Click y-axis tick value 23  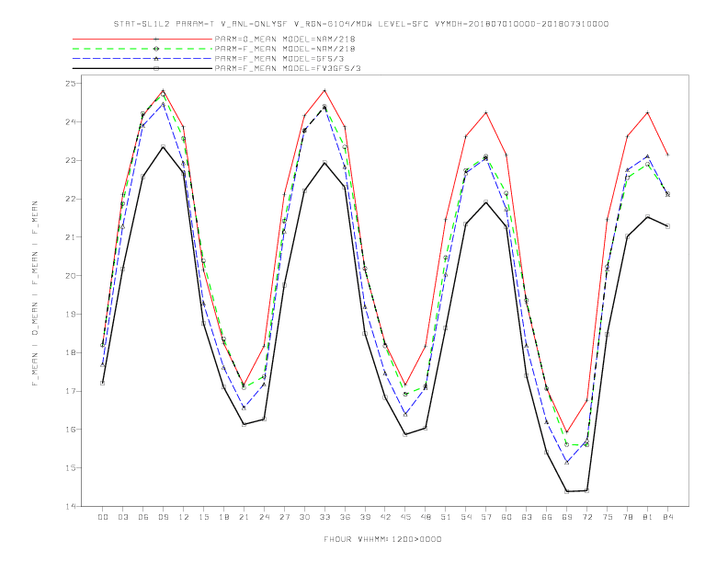click(71, 160)
